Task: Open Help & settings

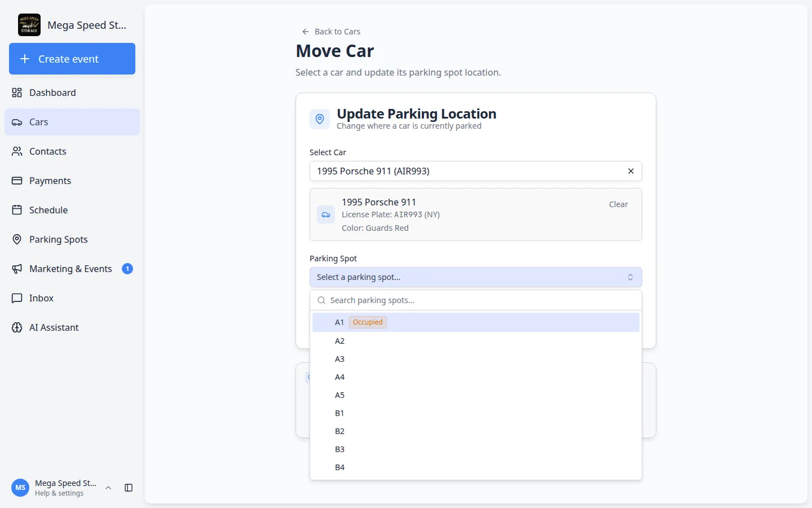Action: click(x=59, y=493)
